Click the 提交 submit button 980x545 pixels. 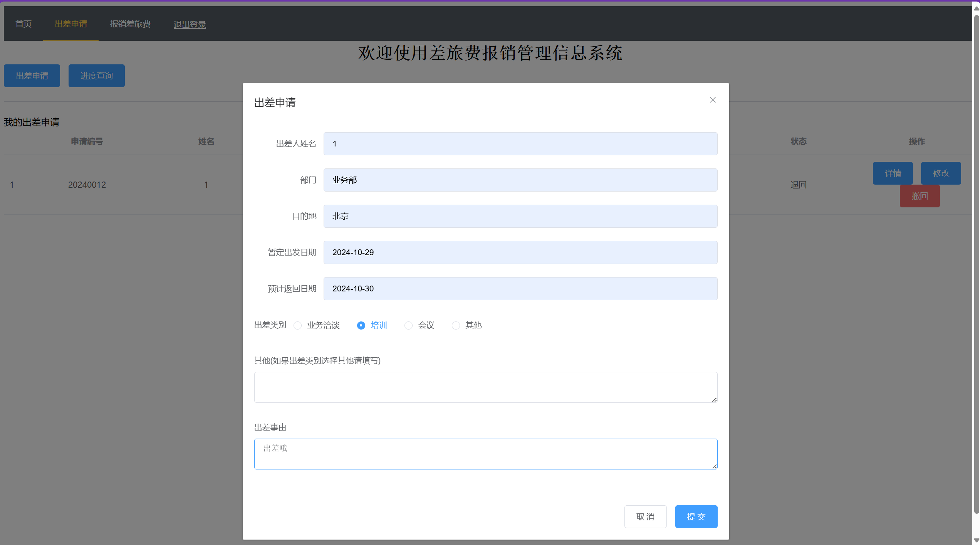(696, 516)
